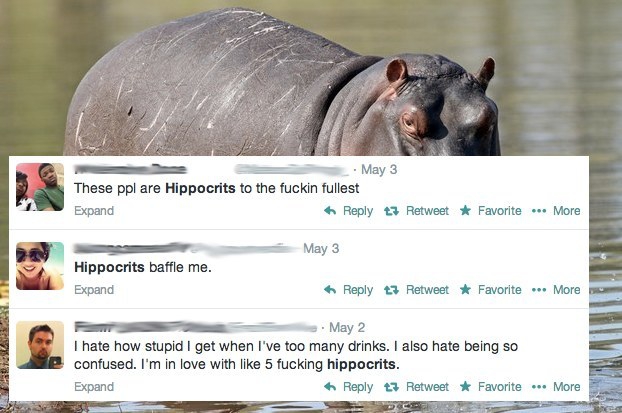Screen dimensions: 622x413
Task: Expand the May 2 tweet about drinks
Action: click(94, 386)
